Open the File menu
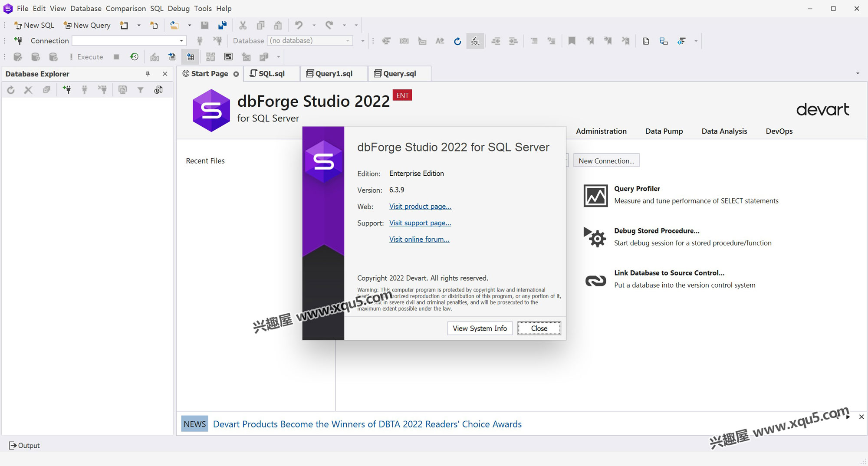 [23, 8]
